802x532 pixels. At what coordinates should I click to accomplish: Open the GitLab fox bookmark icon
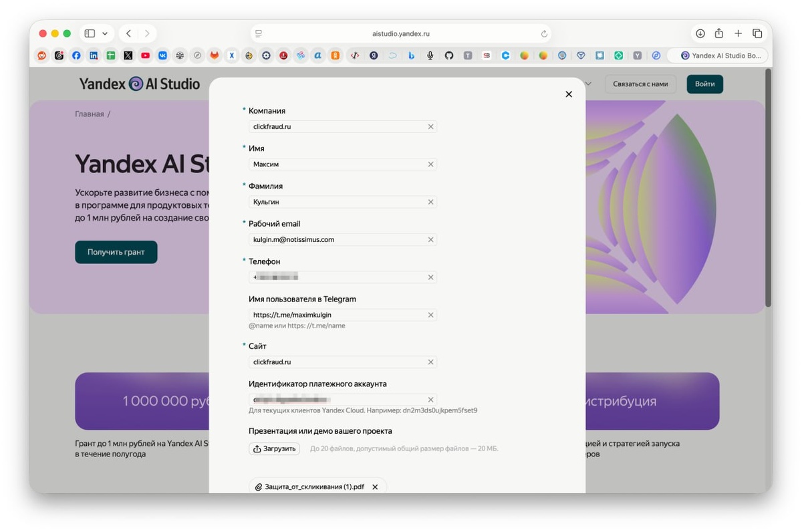click(215, 55)
